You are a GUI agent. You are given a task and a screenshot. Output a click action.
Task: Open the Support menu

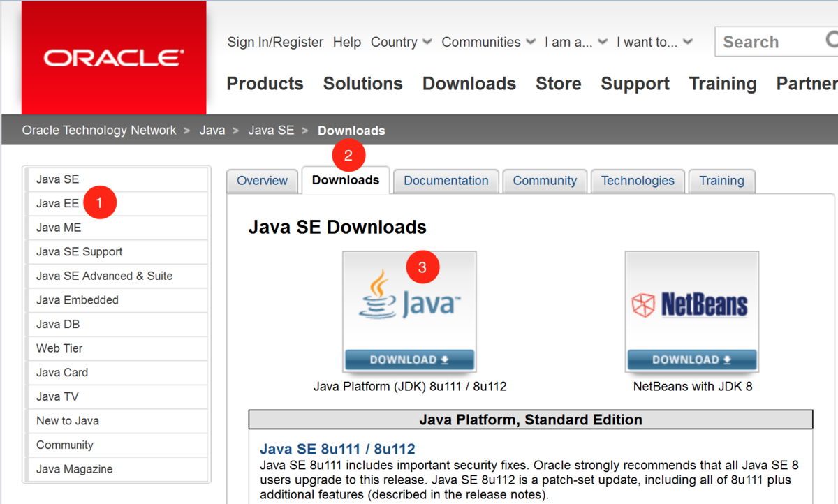[635, 84]
